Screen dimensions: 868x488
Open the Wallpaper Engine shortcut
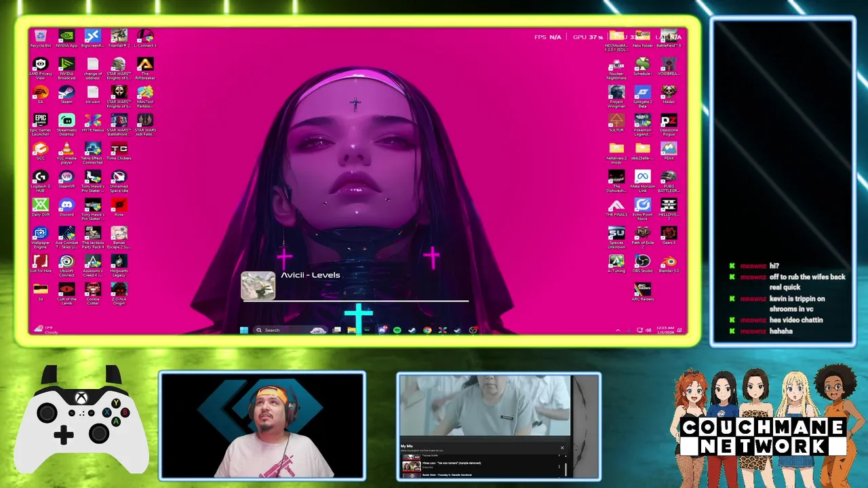coord(41,237)
